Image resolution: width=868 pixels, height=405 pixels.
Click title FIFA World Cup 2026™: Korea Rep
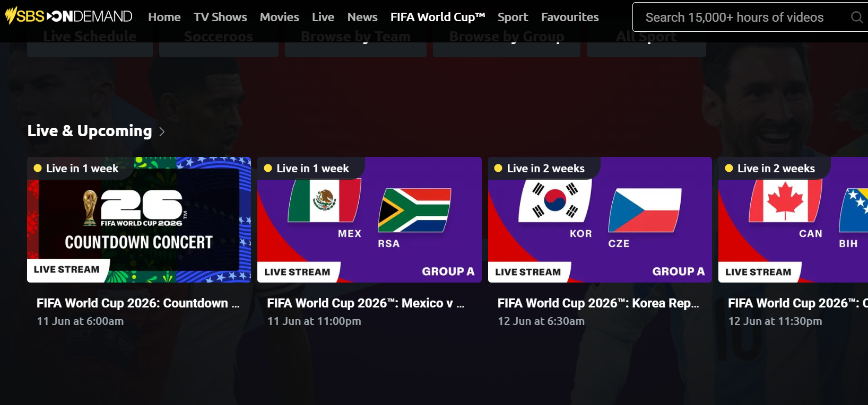(x=598, y=303)
